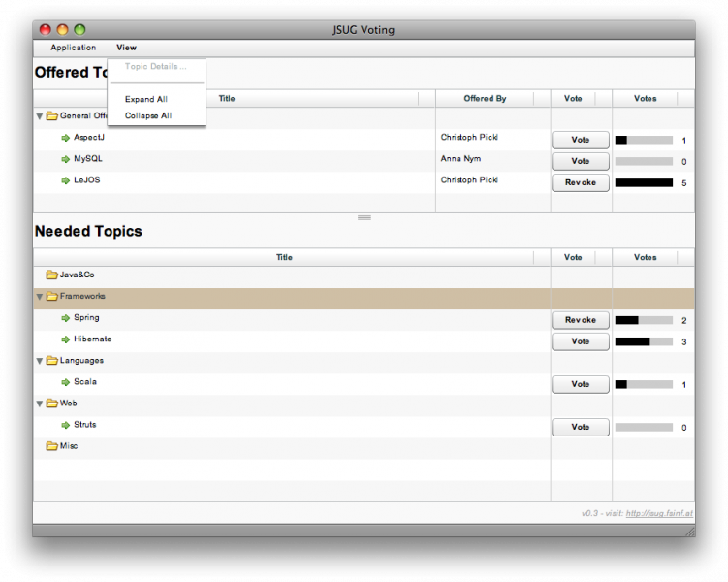Click the Languages folder icon
The image size is (728, 582).
point(52,361)
